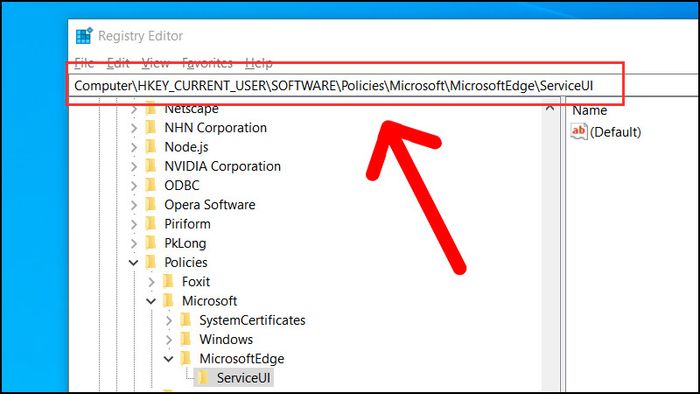Viewport: 700px width, 394px height.
Task: Open the Edit menu
Action: click(x=118, y=63)
